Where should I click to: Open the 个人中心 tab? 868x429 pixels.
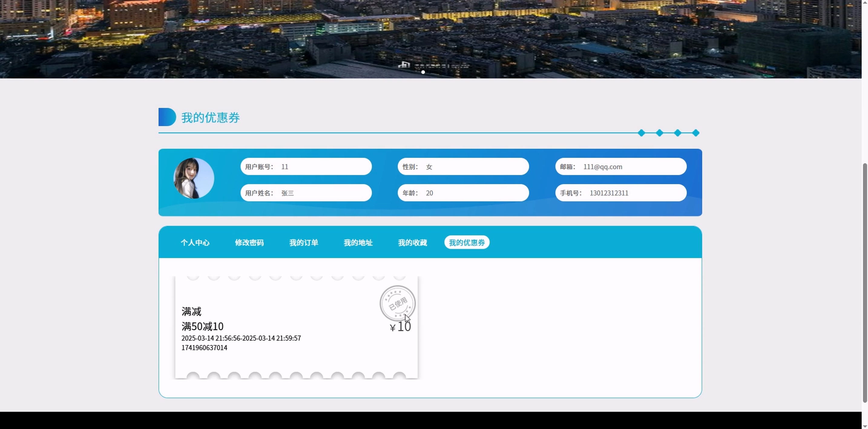(x=195, y=242)
